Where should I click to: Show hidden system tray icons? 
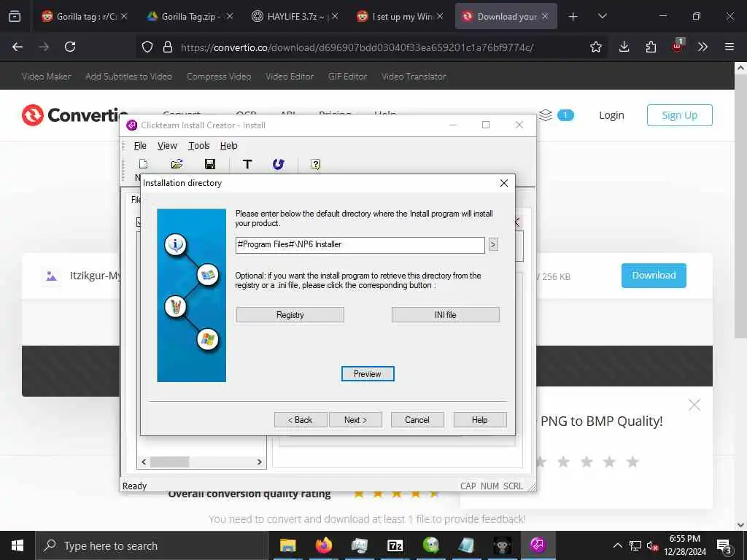[617, 545]
